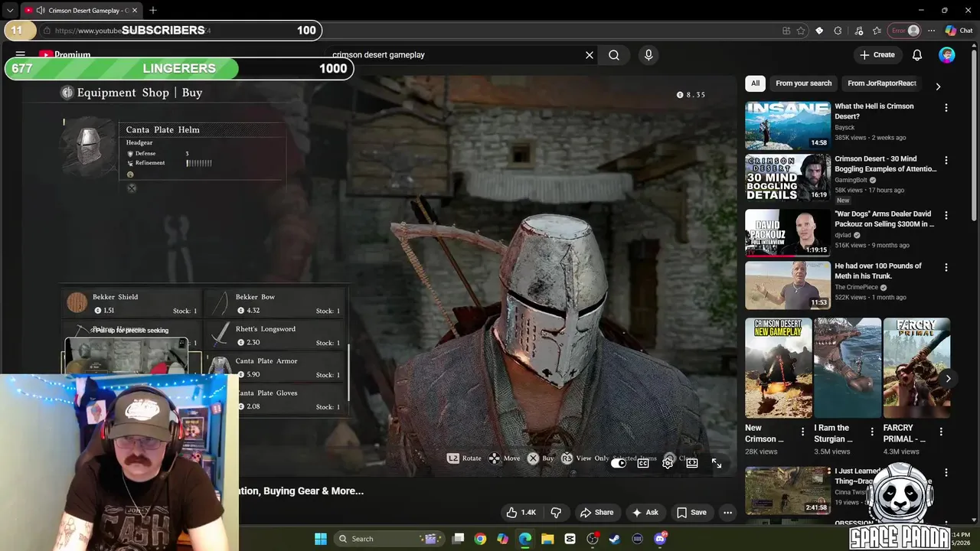This screenshot has width=980, height=551.
Task: Open browser tab actions dropdown arrow
Action: pos(10,11)
